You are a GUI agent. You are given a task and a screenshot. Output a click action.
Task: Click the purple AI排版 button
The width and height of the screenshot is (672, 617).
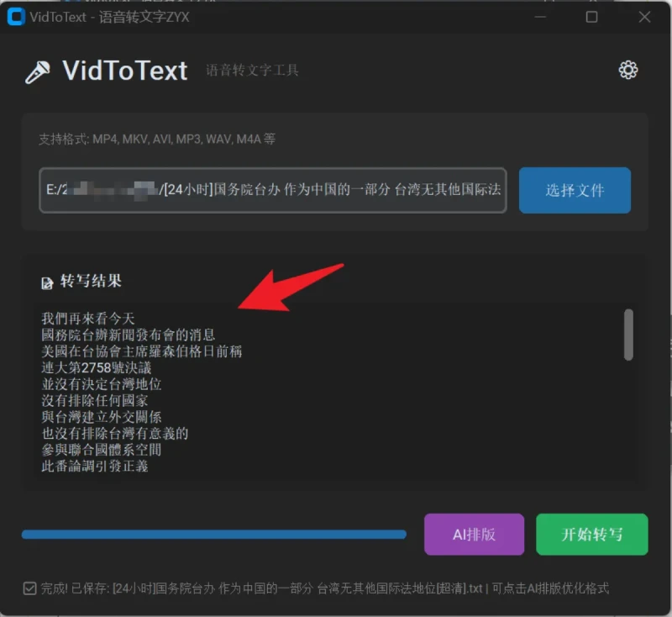click(474, 535)
